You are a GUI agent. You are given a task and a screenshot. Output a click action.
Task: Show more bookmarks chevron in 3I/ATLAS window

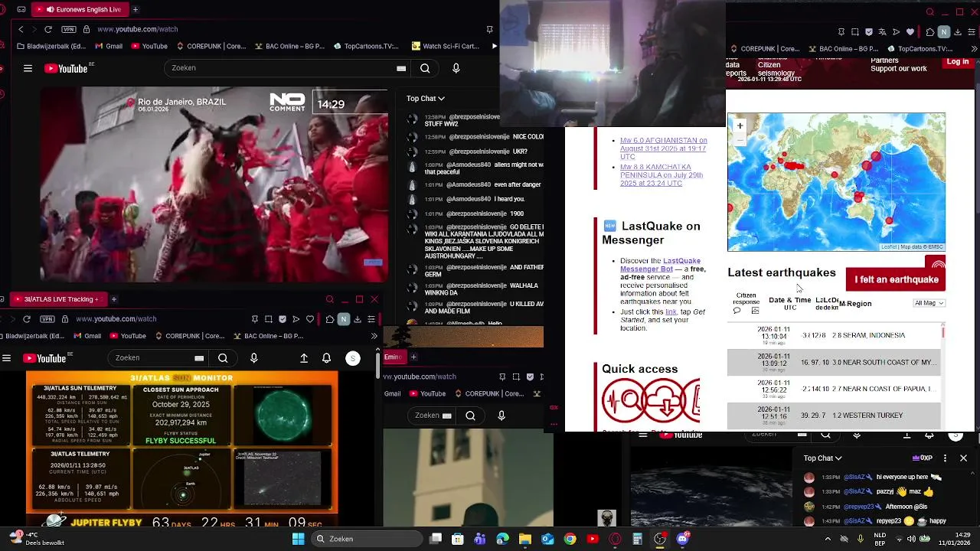[374, 336]
